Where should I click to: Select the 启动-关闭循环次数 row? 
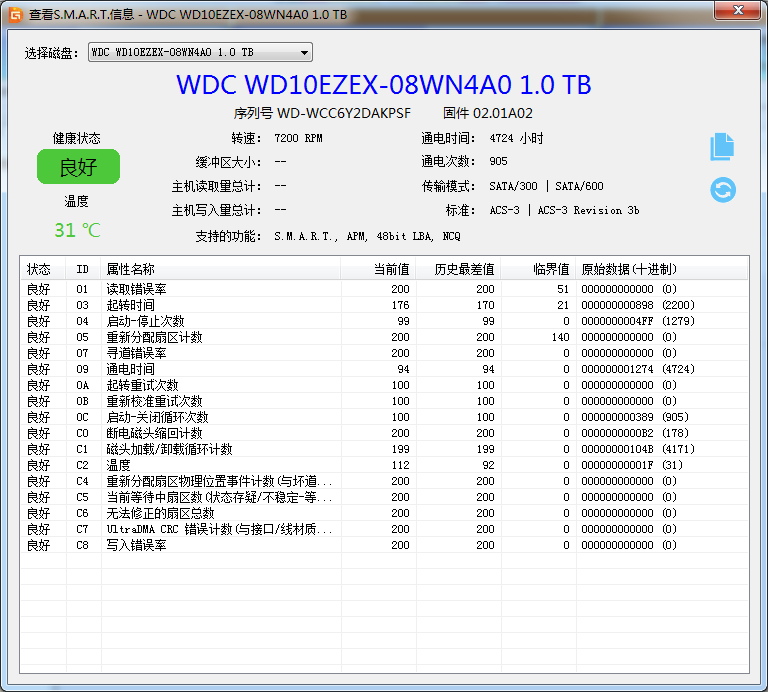point(384,417)
